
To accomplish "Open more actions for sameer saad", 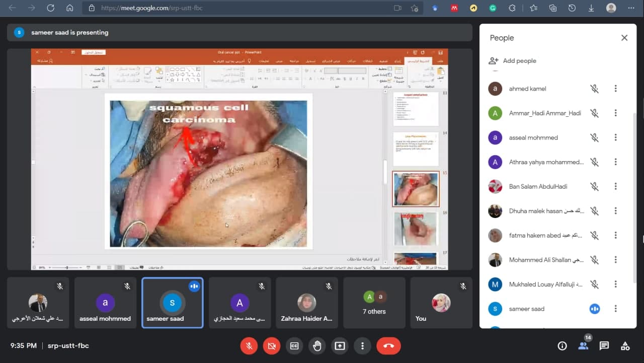I will click(x=615, y=309).
